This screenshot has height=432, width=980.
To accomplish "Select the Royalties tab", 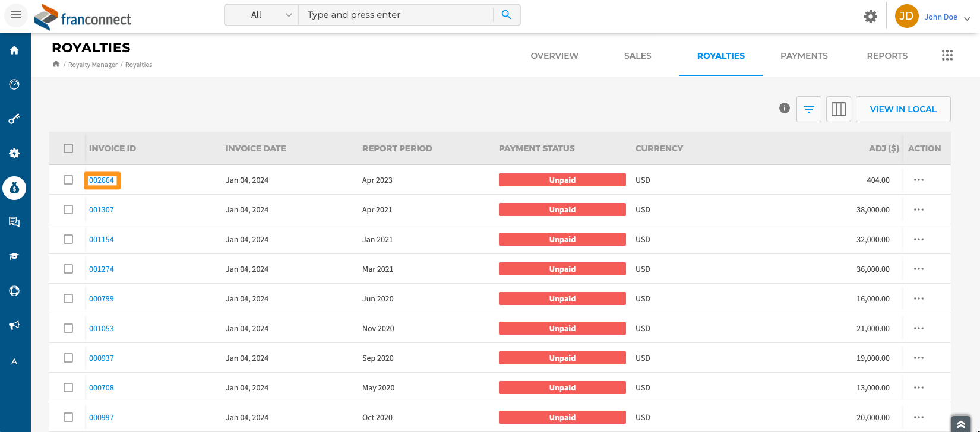I will tap(720, 56).
